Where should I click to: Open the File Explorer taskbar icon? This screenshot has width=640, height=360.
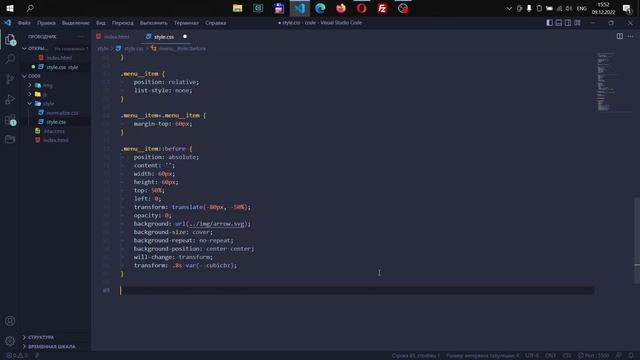[238, 8]
